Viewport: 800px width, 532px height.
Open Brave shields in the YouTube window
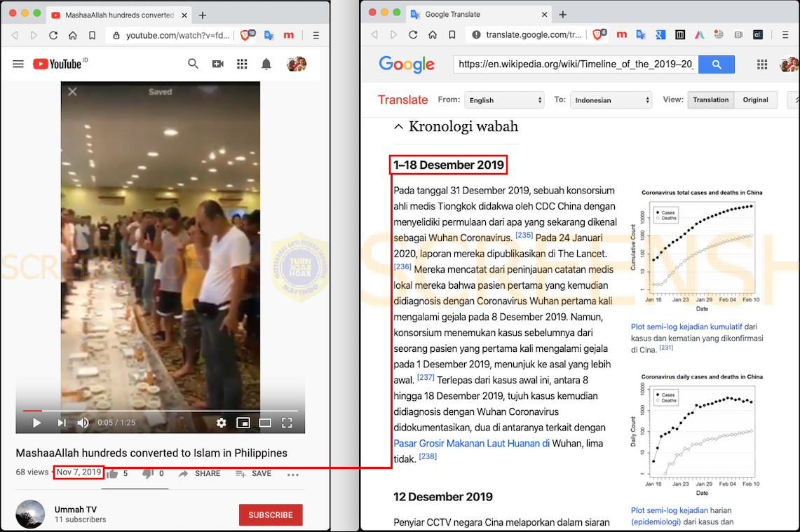tap(246, 34)
